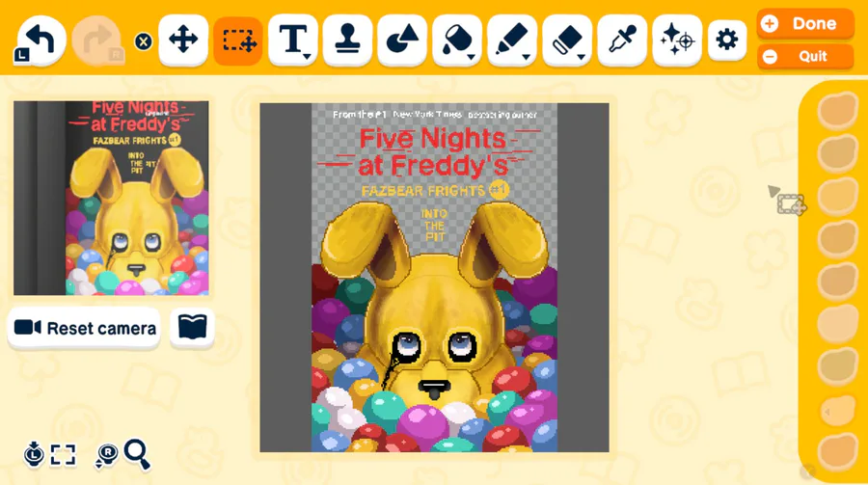
Task: Open the gear settings
Action: 727,40
